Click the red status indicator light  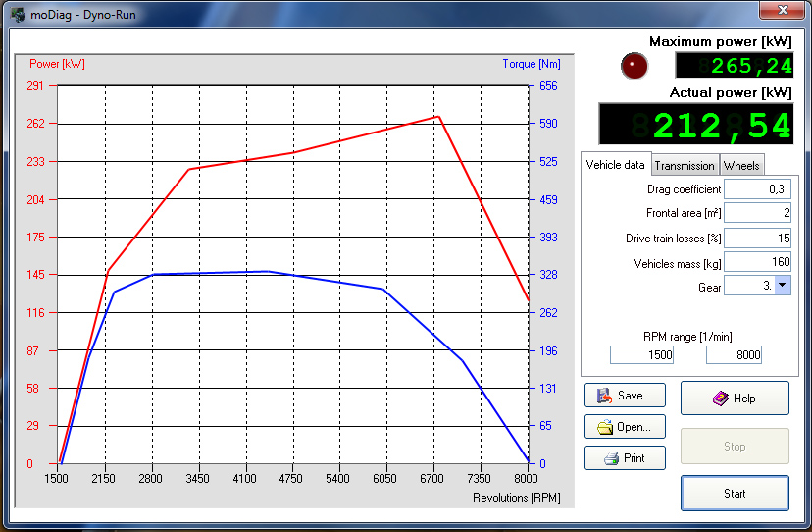tap(634, 66)
